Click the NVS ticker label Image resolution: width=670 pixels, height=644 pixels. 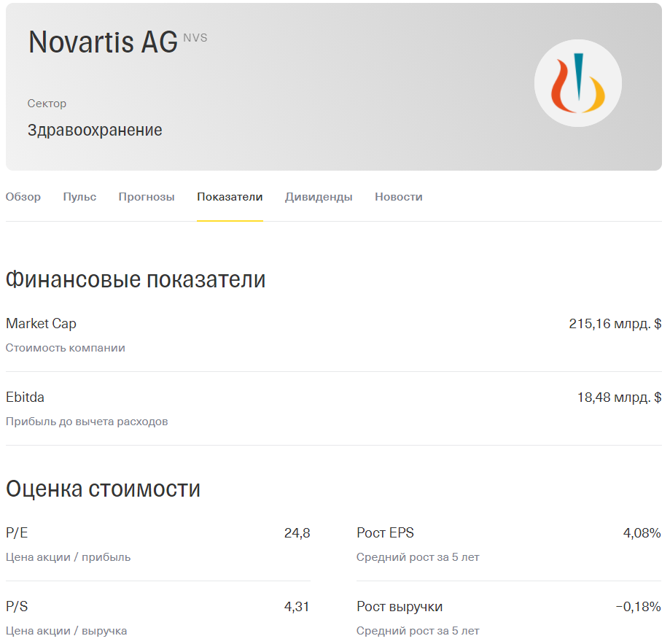pyautogui.click(x=195, y=38)
